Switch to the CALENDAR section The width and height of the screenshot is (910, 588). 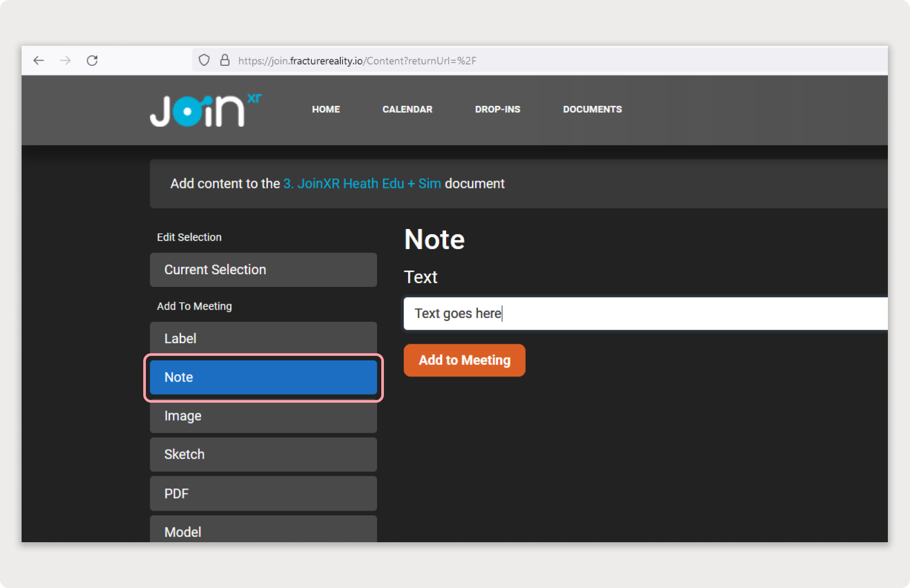pyautogui.click(x=407, y=109)
